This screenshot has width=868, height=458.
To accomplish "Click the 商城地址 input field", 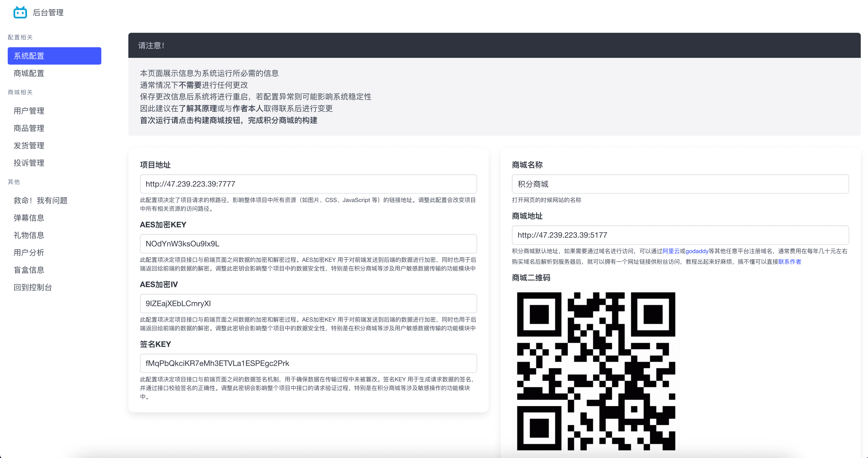I will pos(680,235).
